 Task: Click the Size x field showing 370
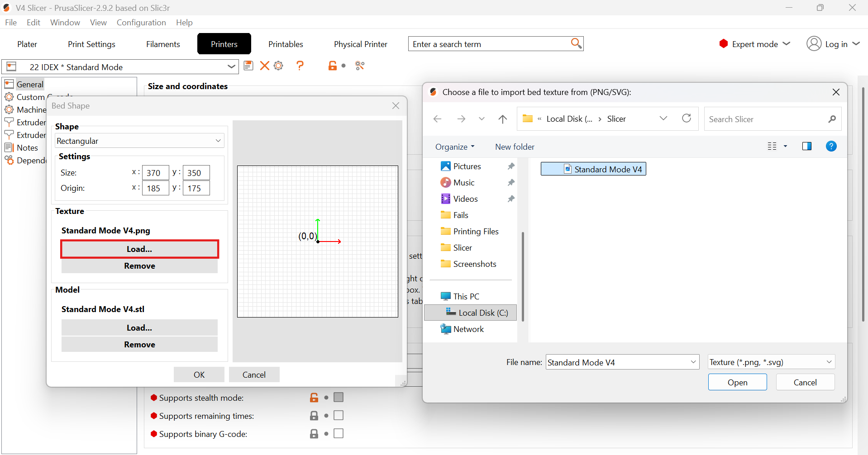click(x=155, y=173)
